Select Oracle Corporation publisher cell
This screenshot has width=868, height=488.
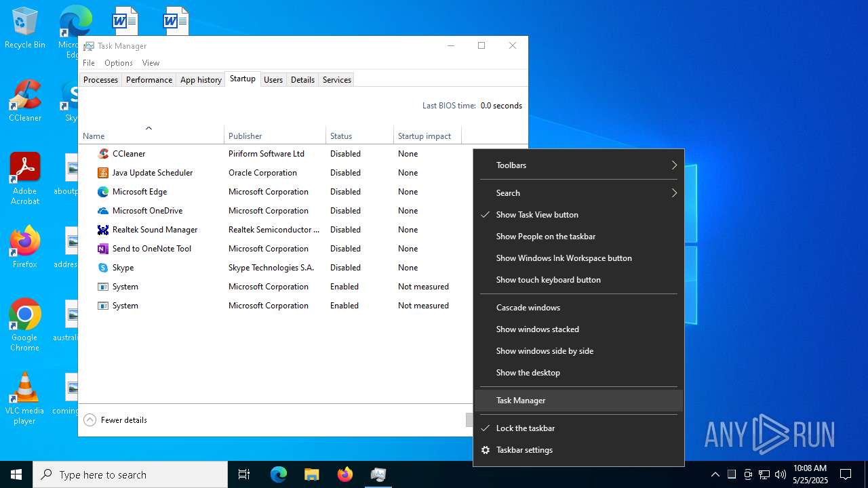pyautogui.click(x=262, y=173)
